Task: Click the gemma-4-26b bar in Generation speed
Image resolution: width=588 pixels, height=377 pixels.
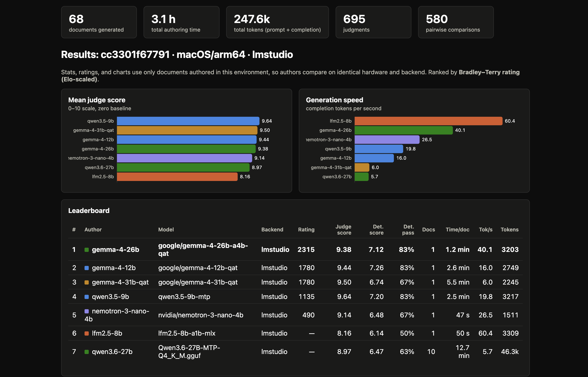Action: click(x=404, y=130)
